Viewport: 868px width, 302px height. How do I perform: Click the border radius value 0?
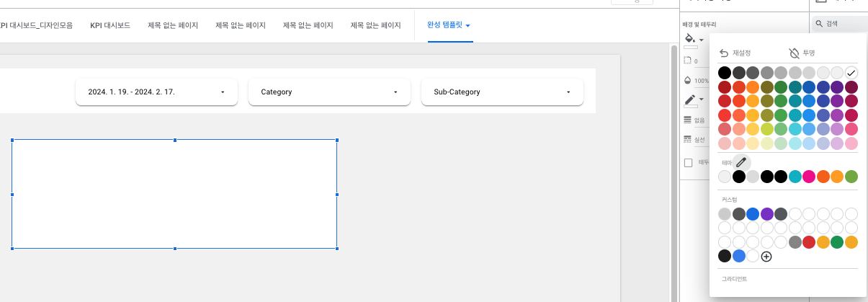(x=696, y=61)
